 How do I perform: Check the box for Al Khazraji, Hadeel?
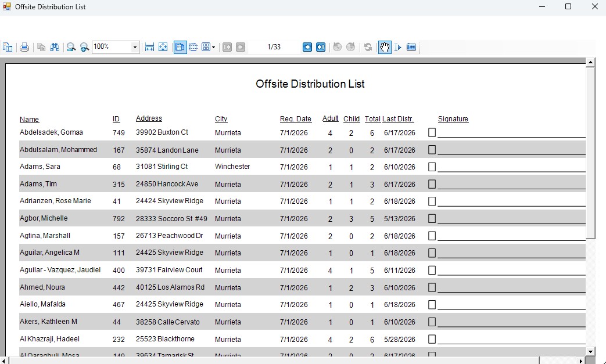(432, 339)
